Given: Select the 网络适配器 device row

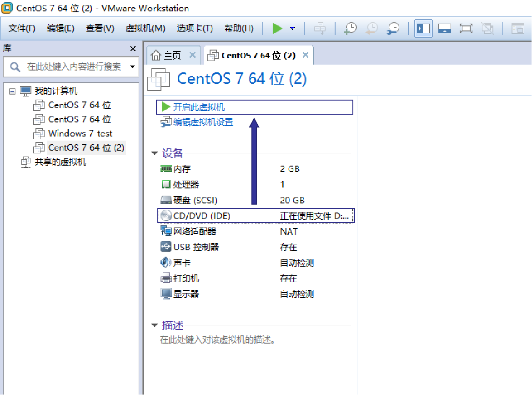Looking at the screenshot, I should click(x=256, y=231).
